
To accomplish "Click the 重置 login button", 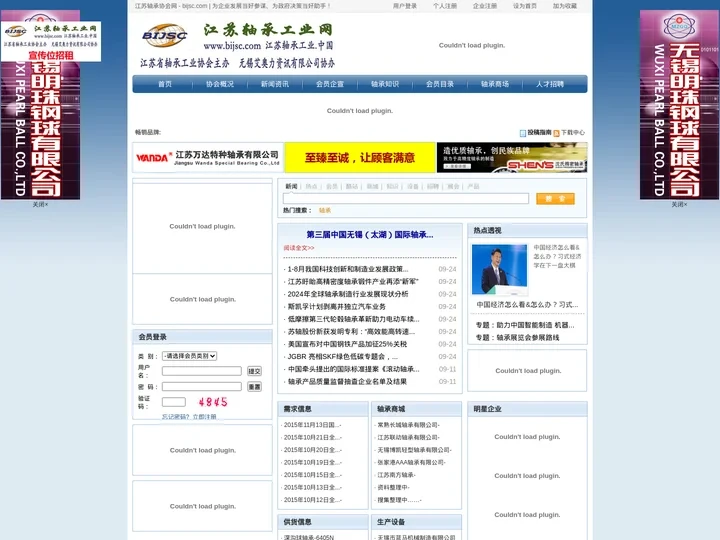I will coord(254,387).
